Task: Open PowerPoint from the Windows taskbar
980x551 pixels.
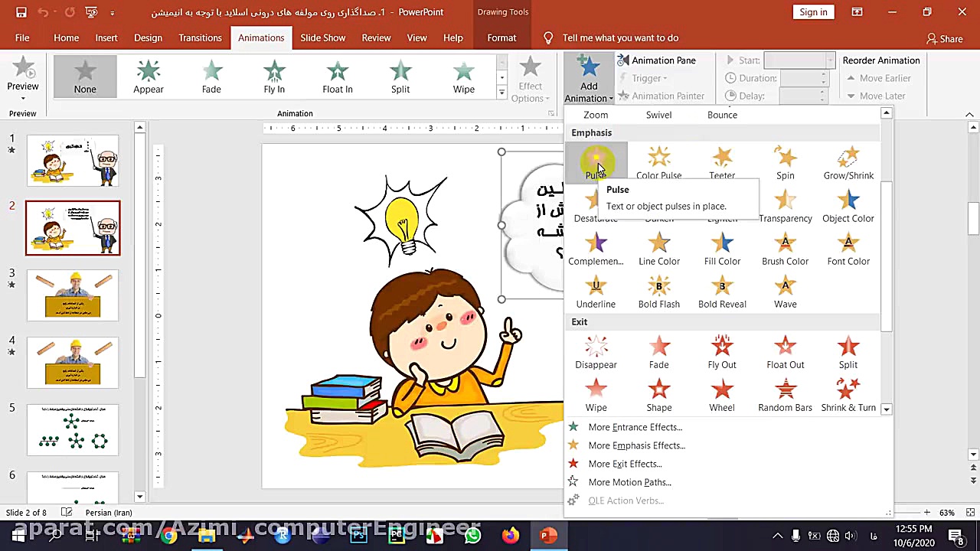Action: pyautogui.click(x=547, y=536)
